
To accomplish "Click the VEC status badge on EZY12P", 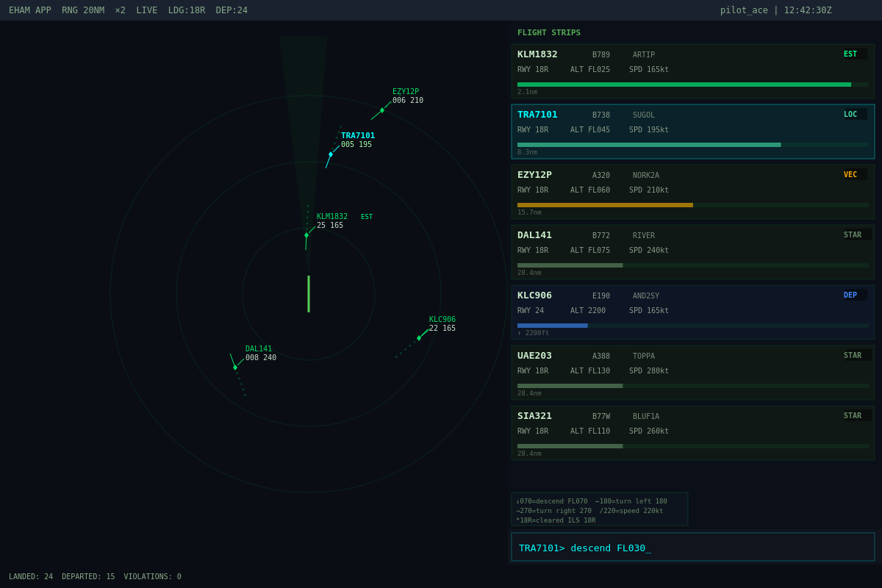I will pyautogui.click(x=854, y=174).
